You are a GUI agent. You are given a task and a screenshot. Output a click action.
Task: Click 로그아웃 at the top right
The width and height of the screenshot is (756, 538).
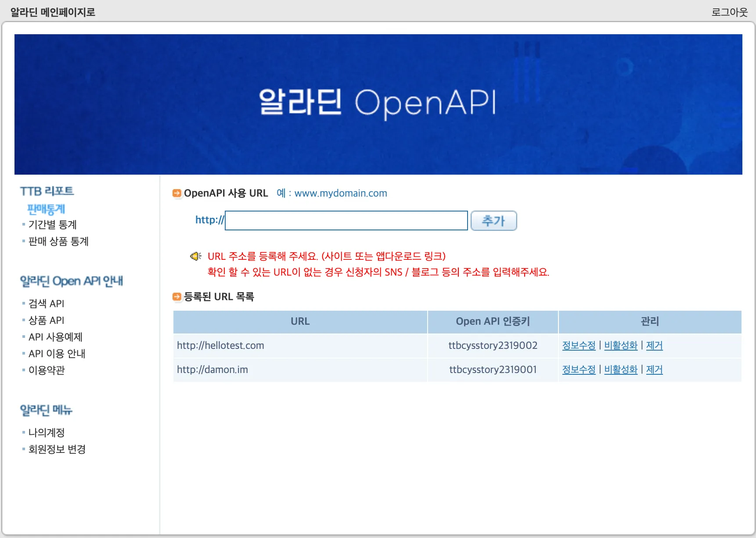[730, 12]
